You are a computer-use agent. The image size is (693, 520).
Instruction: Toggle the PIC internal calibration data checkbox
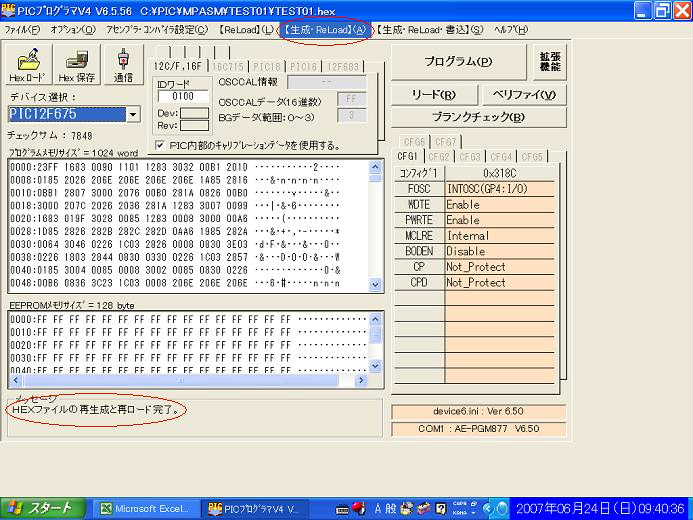coord(161,145)
